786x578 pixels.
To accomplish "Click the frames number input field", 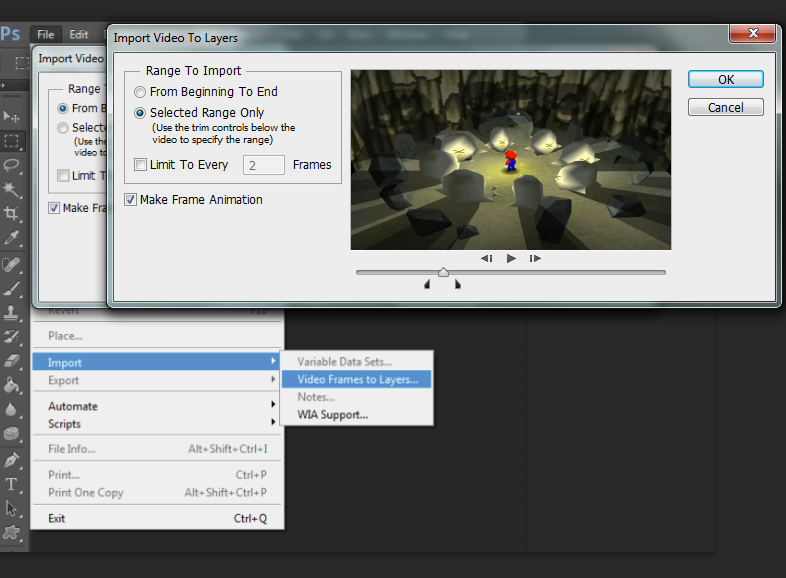I will (264, 165).
